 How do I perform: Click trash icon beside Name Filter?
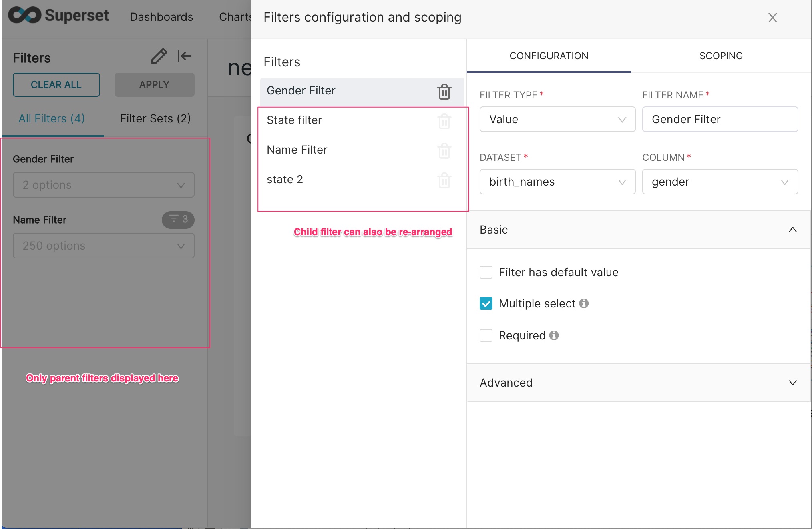click(x=444, y=151)
